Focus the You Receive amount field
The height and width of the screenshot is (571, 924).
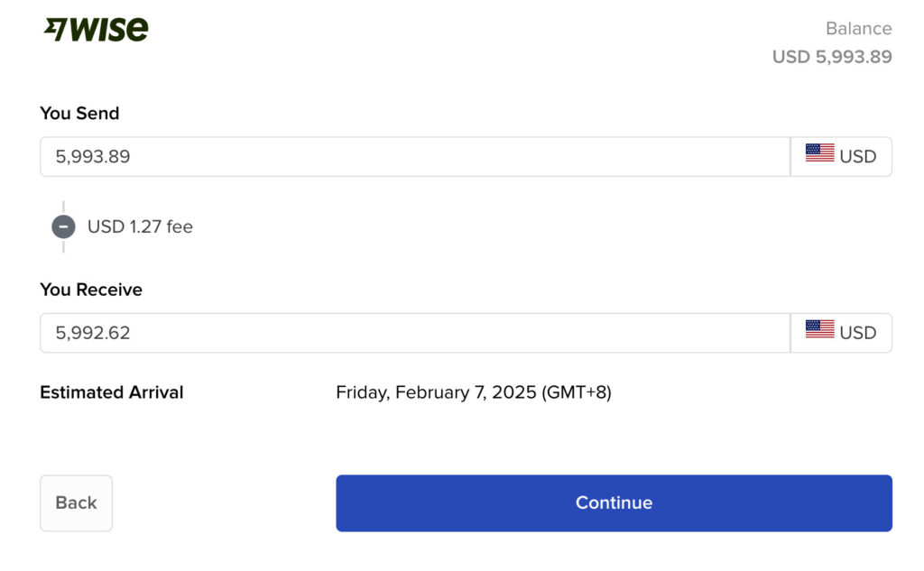point(414,333)
